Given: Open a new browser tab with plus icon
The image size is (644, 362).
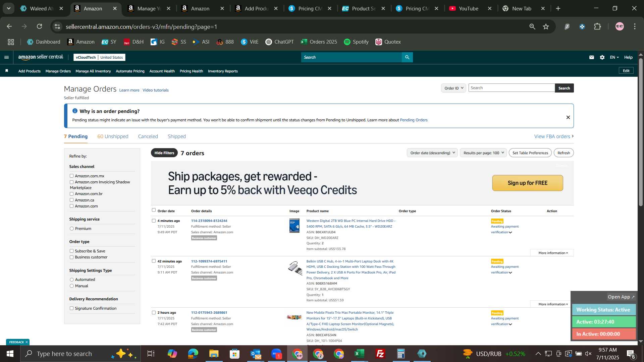Looking at the screenshot, I should [x=558, y=8].
